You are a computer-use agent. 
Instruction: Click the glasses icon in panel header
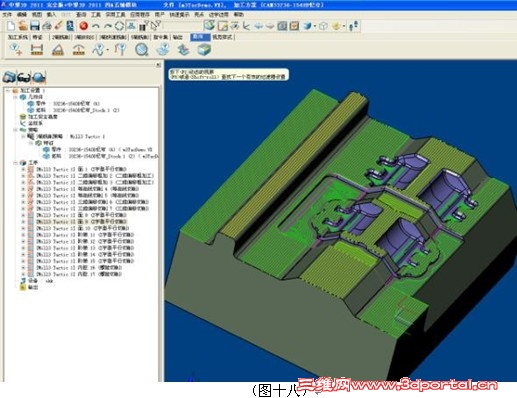24,77
